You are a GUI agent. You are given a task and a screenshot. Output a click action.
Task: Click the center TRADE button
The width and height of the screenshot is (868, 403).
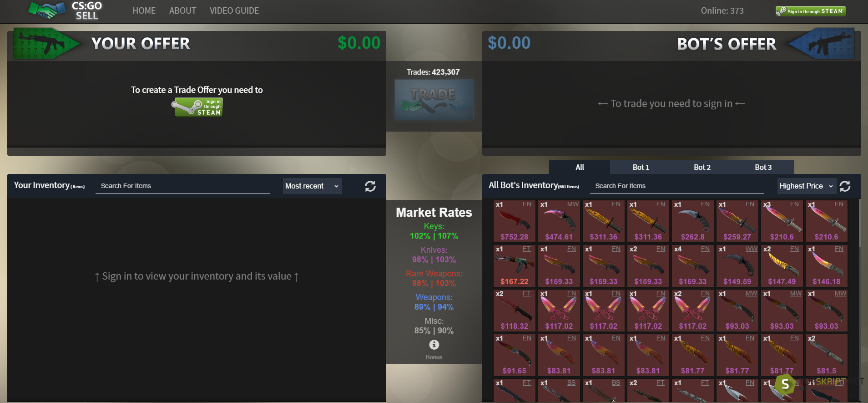pyautogui.click(x=434, y=100)
